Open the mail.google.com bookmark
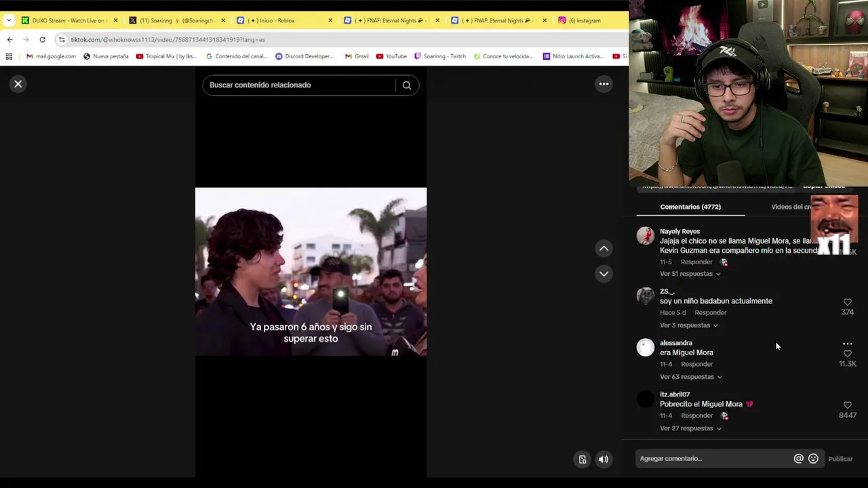The image size is (868, 488). (51, 56)
